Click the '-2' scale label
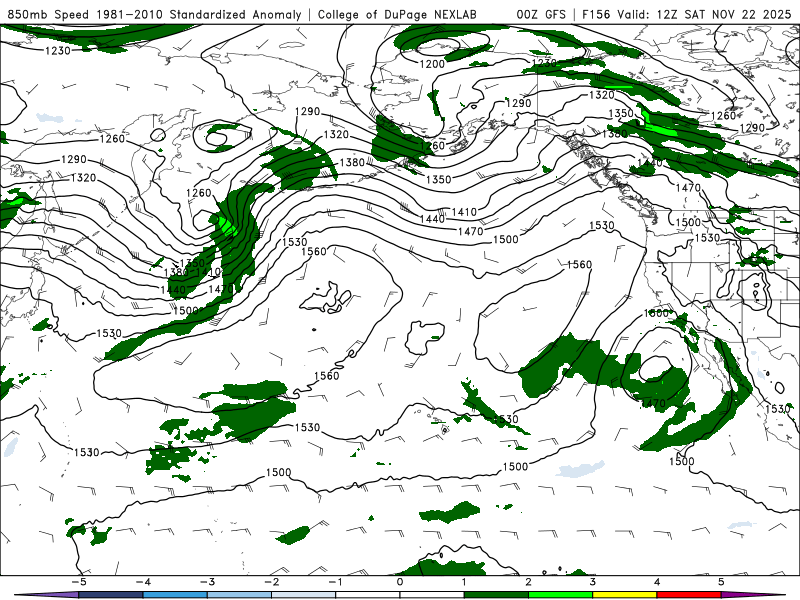Screen dimensions: 800x600 click(271, 582)
